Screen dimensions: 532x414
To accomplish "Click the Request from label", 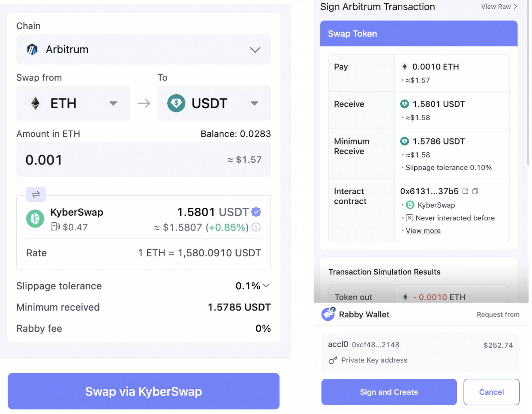I will tap(498, 314).
